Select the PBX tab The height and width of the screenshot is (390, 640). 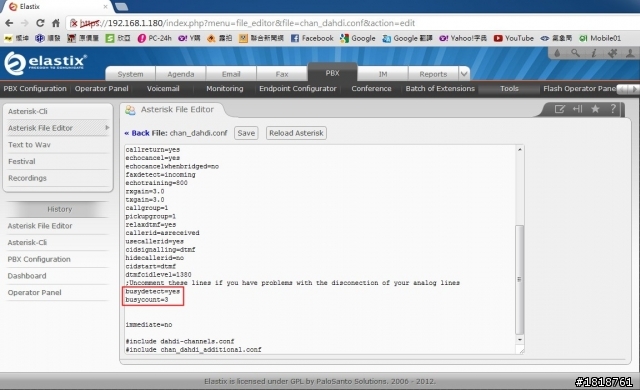[332, 73]
